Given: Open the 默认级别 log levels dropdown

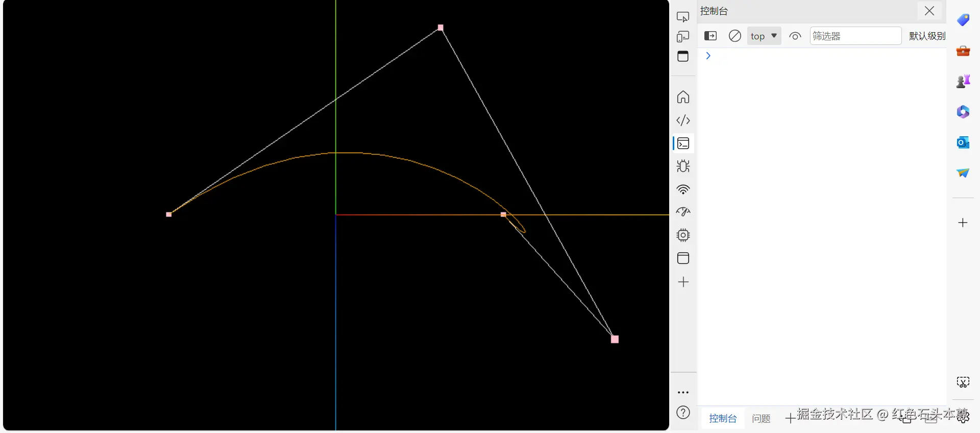Looking at the screenshot, I should click(x=927, y=36).
